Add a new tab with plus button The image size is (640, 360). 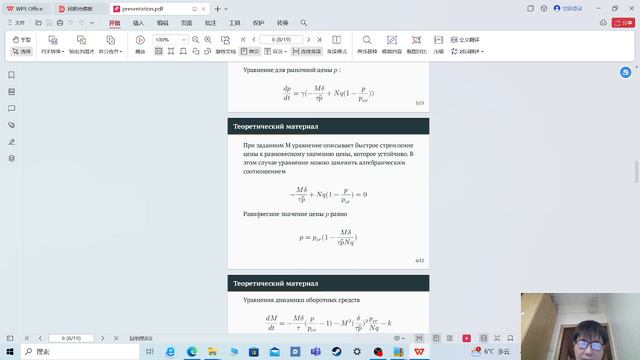(x=217, y=9)
